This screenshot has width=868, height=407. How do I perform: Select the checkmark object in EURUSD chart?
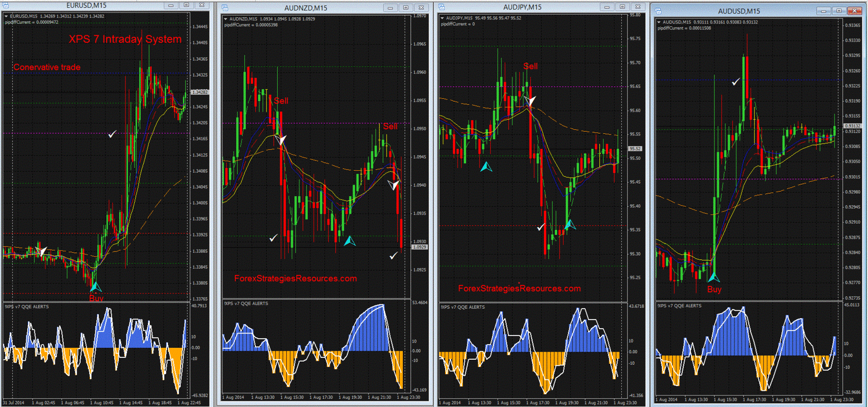coord(112,134)
